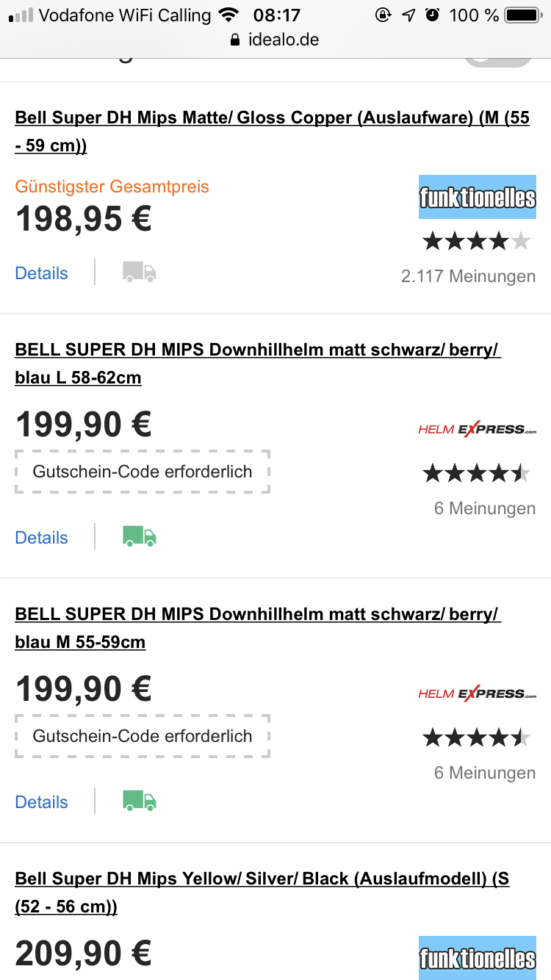Tap the gray delivery truck icon
551x980 pixels.
140,273
